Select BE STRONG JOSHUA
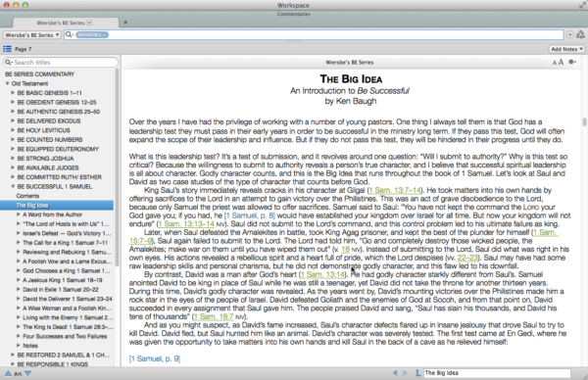Viewport: 588px width, 380px height. click(45, 159)
